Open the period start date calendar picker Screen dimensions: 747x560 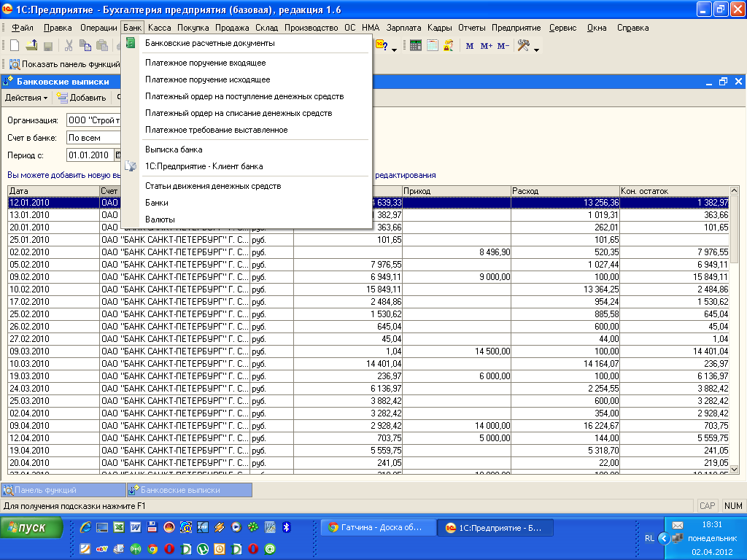click(117, 155)
